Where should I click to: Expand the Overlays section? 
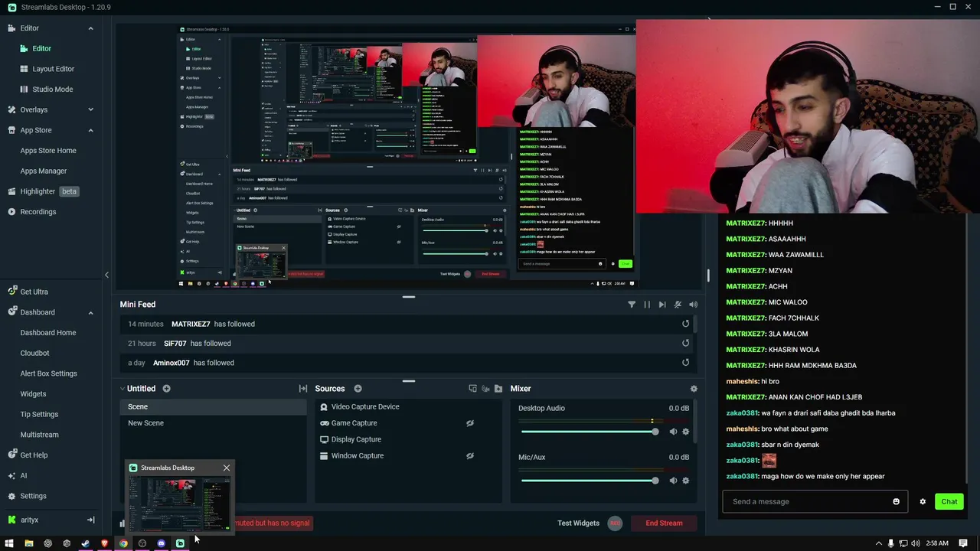click(x=90, y=109)
